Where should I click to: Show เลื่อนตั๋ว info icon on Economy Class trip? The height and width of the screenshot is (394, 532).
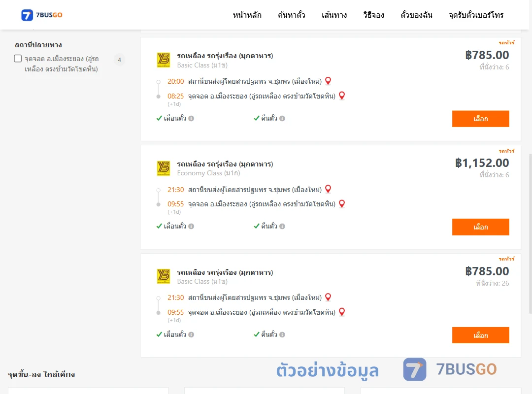(x=191, y=227)
